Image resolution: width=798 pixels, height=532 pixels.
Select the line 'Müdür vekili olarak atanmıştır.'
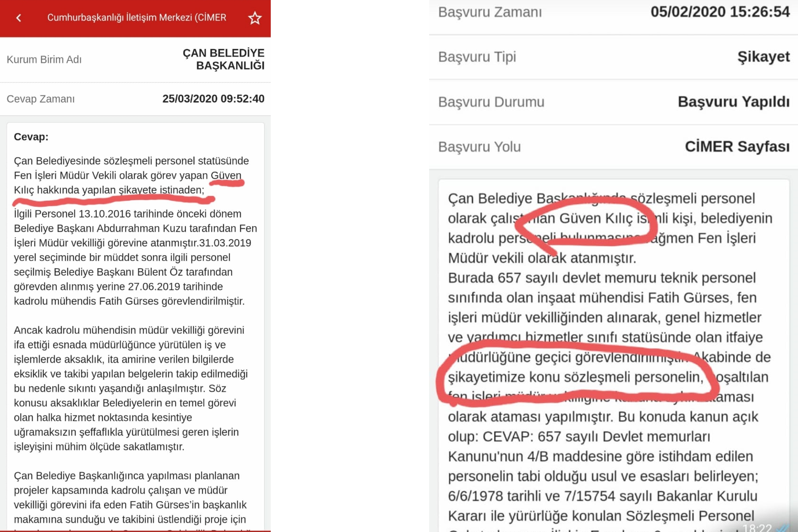[542, 258]
